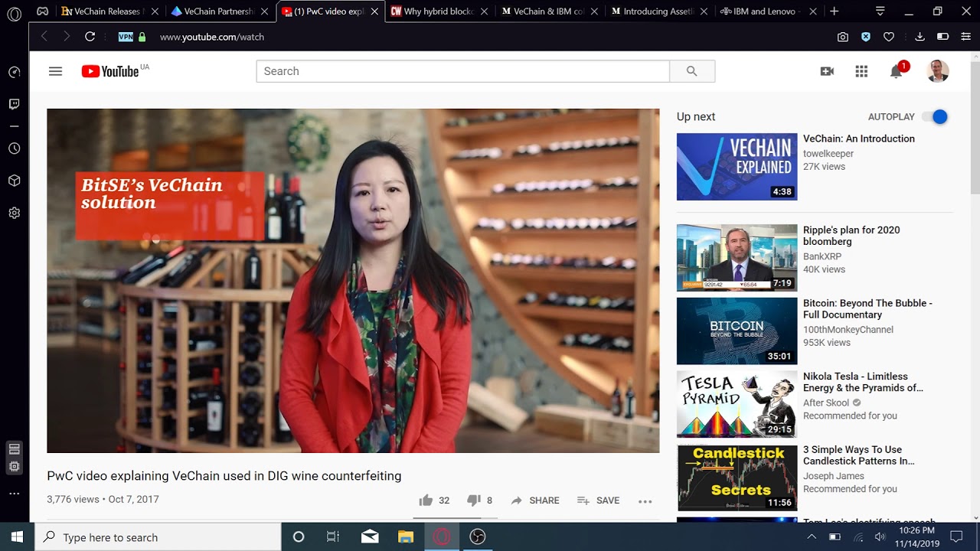
Task: Open the VeChain Explained video thumbnail
Action: 737,167
